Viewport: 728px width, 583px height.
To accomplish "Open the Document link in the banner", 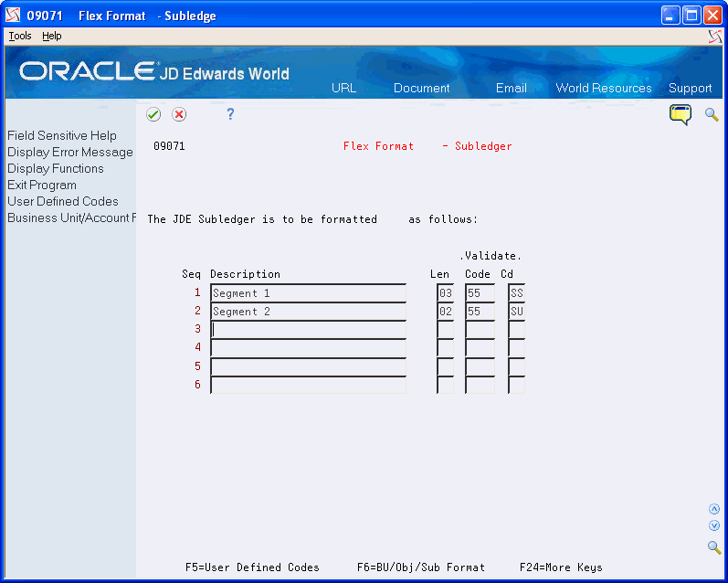I will (x=422, y=89).
